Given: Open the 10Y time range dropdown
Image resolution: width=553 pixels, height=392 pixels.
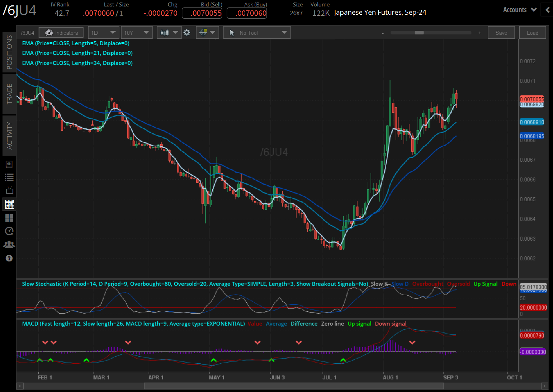Looking at the screenshot, I should [x=137, y=33].
